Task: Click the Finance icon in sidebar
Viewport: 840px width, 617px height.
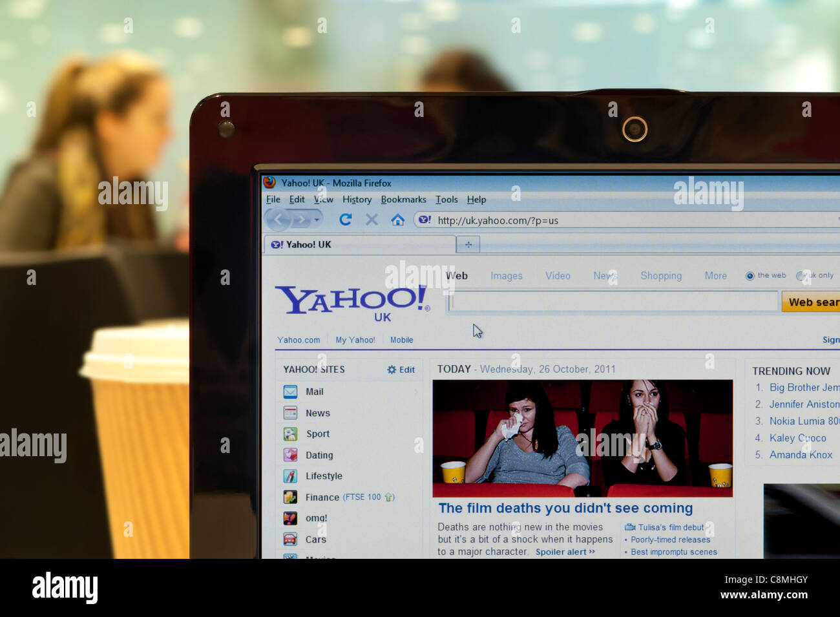Action: tap(290, 497)
